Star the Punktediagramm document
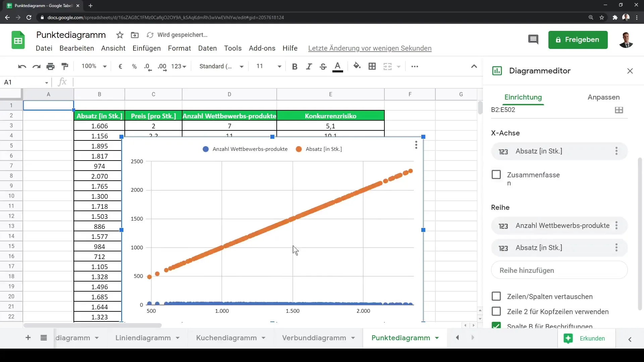Screen dimensions: 644x362 (120, 35)
